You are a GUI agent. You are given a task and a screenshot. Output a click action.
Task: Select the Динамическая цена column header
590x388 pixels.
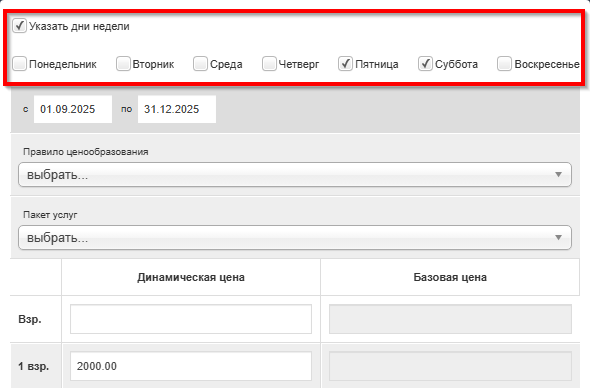[x=191, y=277]
